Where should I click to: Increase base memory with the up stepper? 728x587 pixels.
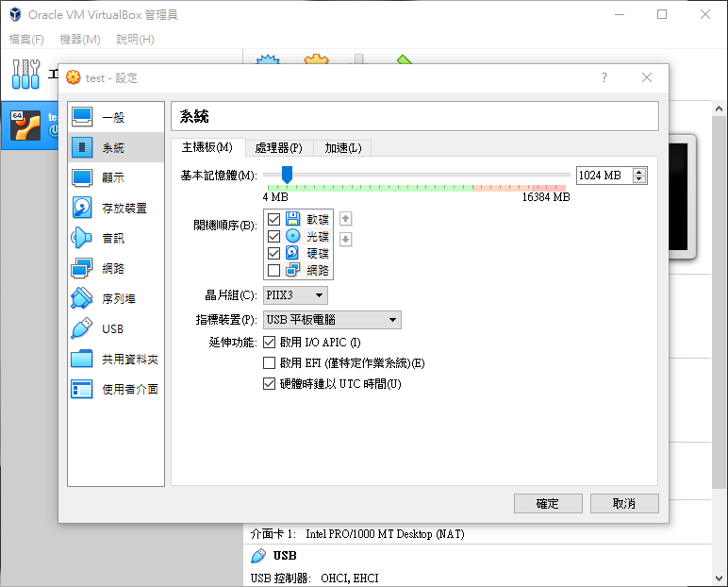[x=639, y=172]
